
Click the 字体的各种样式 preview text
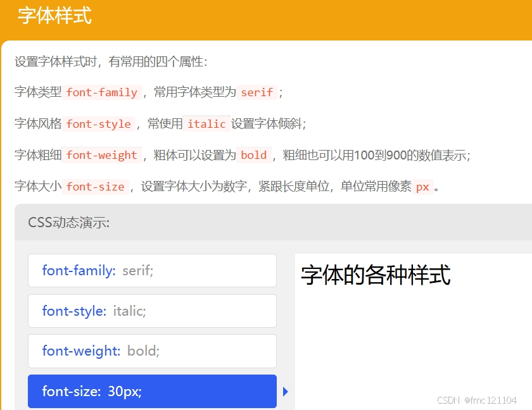376,275
